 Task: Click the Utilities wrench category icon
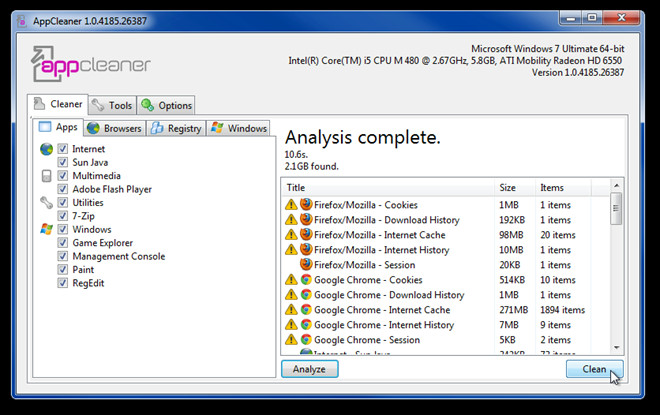(x=46, y=203)
